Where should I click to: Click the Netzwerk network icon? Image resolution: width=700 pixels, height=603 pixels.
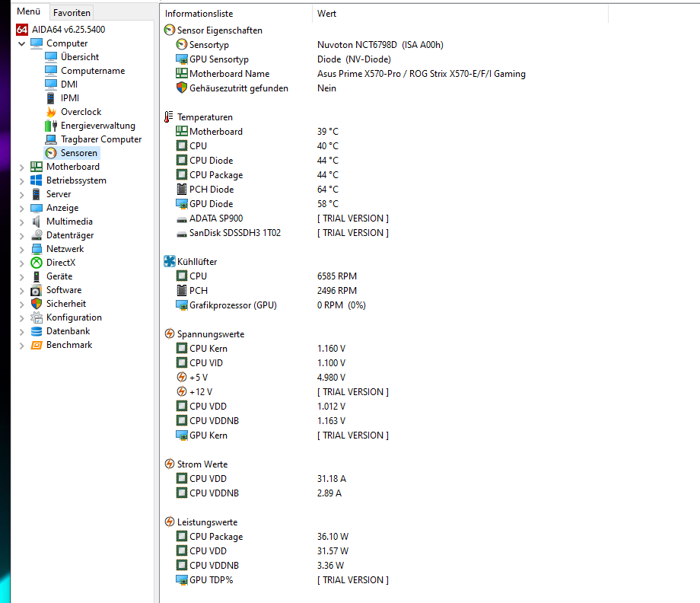click(37, 249)
